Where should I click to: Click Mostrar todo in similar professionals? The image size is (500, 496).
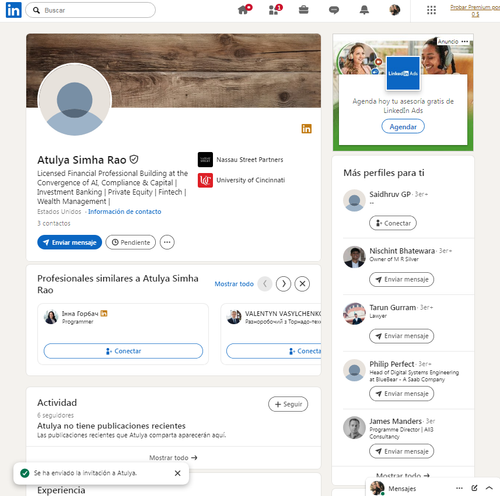(x=234, y=284)
